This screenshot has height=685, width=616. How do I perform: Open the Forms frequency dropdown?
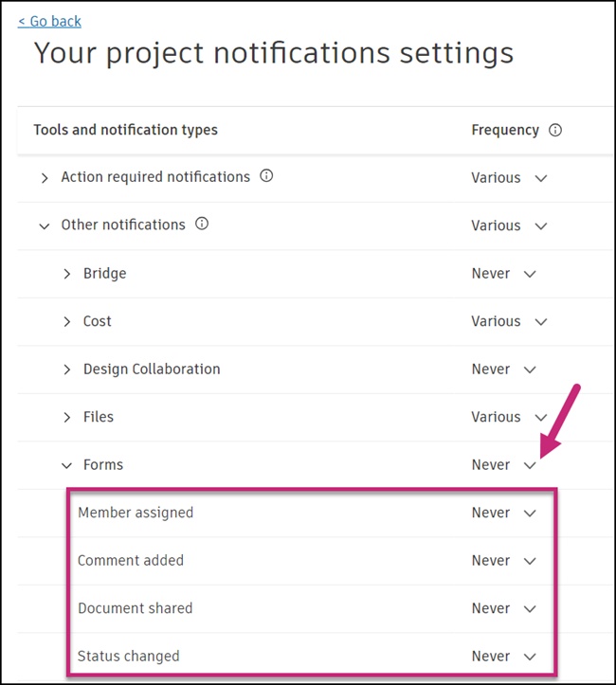(x=503, y=465)
